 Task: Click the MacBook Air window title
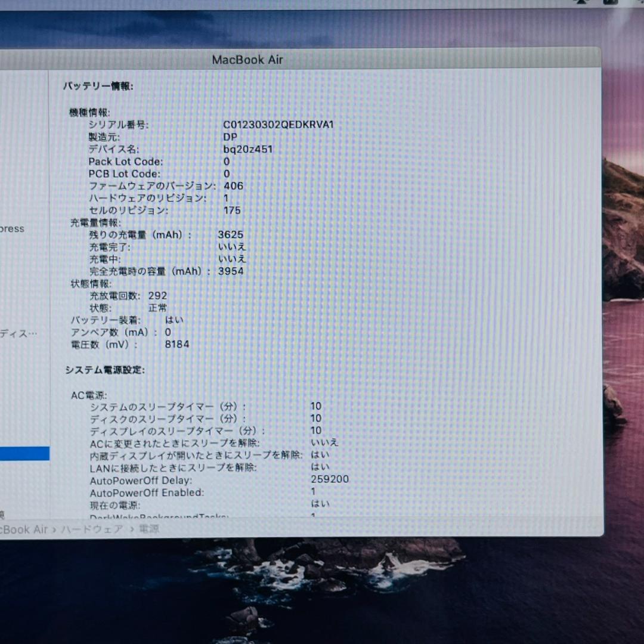click(x=247, y=60)
